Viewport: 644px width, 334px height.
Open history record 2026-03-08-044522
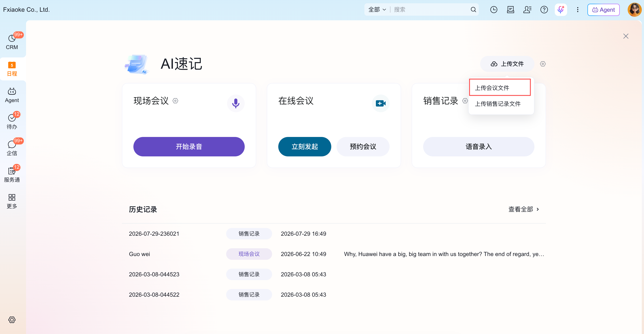(x=154, y=294)
